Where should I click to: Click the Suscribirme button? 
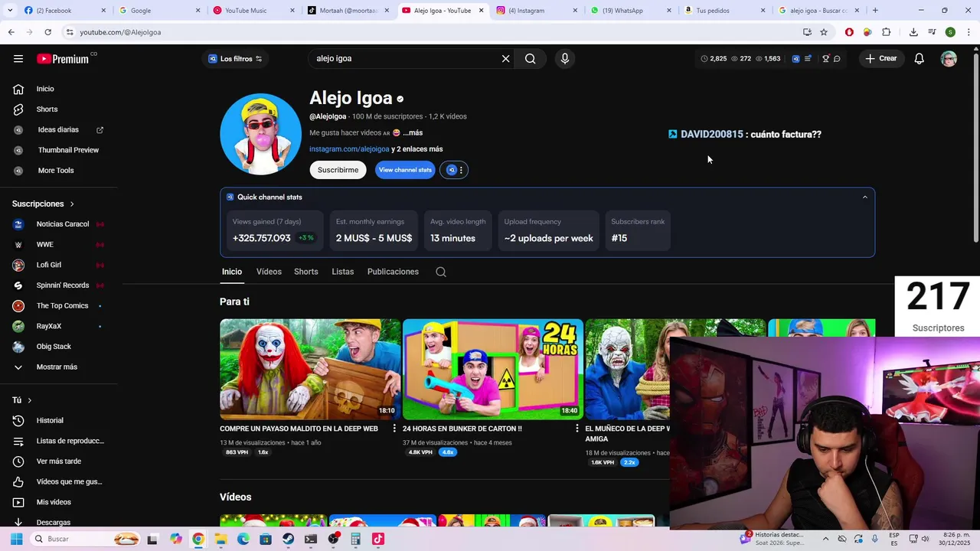(x=338, y=170)
